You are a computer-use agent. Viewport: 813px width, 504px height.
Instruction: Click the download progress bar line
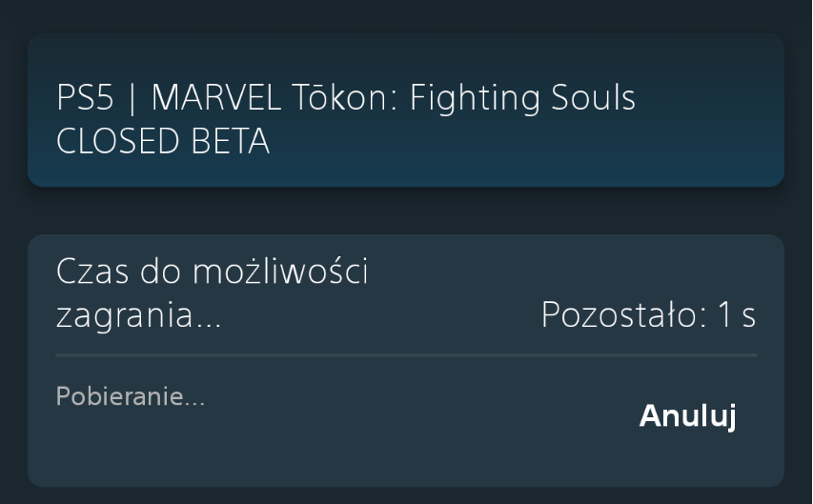coord(406,355)
